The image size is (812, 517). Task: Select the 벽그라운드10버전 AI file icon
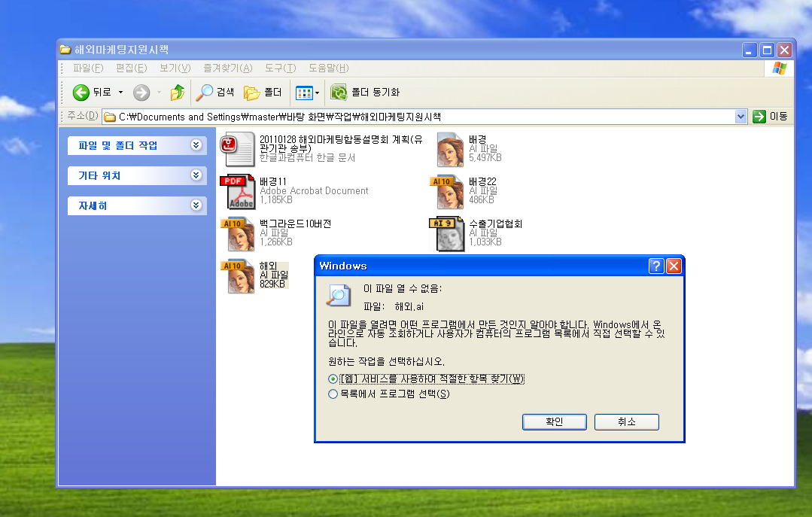(x=237, y=234)
